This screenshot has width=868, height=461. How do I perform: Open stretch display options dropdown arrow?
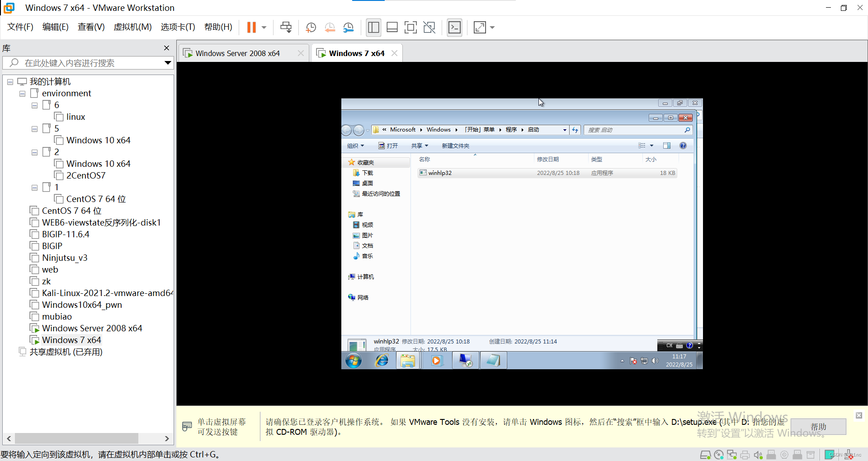point(492,28)
